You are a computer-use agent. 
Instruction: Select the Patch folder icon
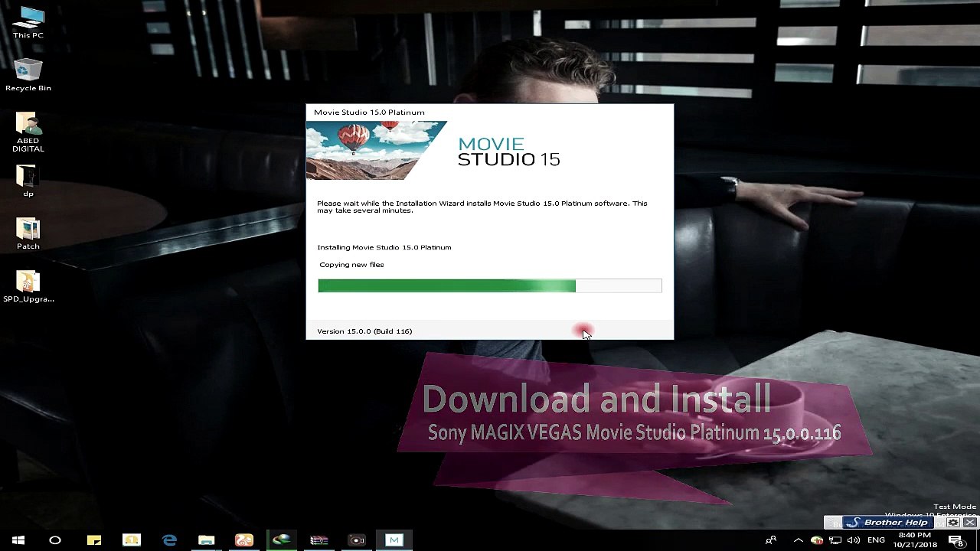point(28,233)
